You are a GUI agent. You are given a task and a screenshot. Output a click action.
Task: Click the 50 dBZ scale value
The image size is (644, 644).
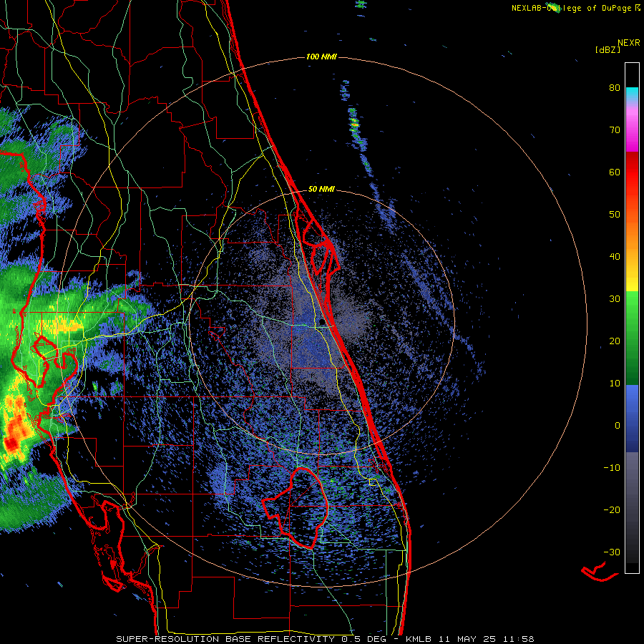tap(615, 215)
